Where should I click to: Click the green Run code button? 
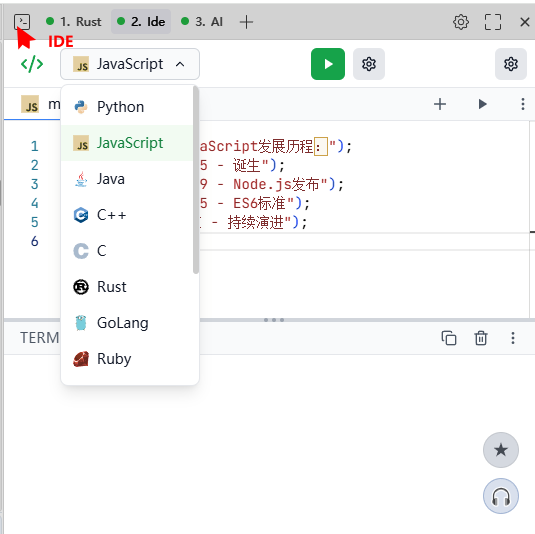[x=328, y=64]
